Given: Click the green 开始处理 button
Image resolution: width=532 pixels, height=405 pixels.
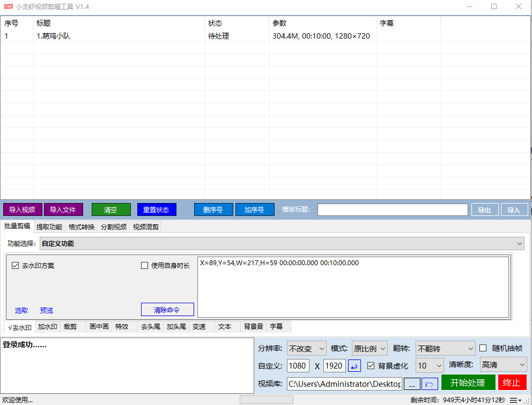Looking at the screenshot, I should [x=468, y=383].
